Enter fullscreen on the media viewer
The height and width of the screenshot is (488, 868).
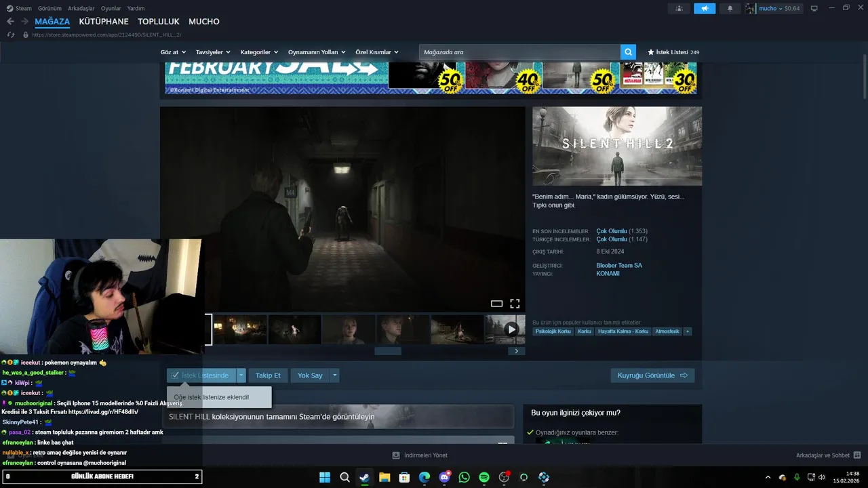(515, 304)
